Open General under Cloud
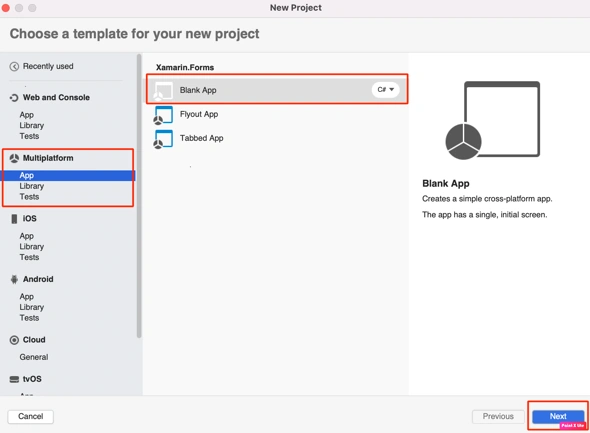The image size is (590, 433). click(34, 357)
